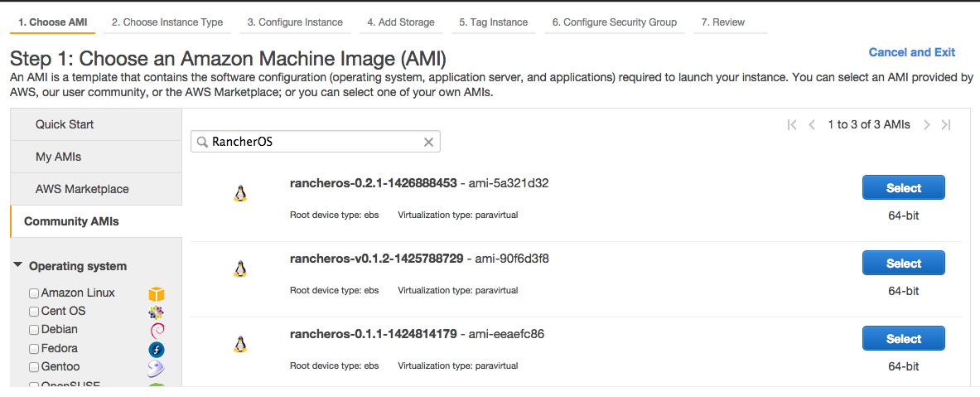Click the rancheros-v0.1.2-1425788729 AMI name
Viewport: 980px width, 397px height.
tap(377, 259)
